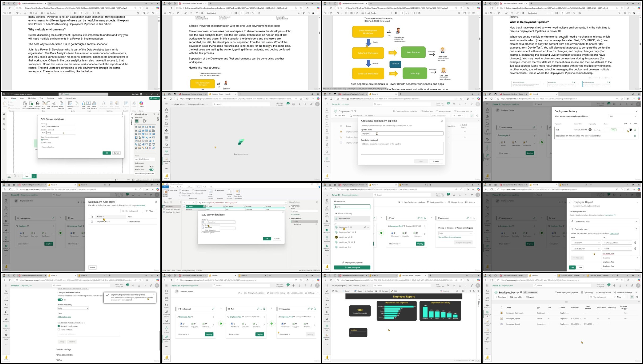The height and width of the screenshot is (364, 643).
Task: Delete the Database_Dev parameter rule via trash icon
Action: 635,248
